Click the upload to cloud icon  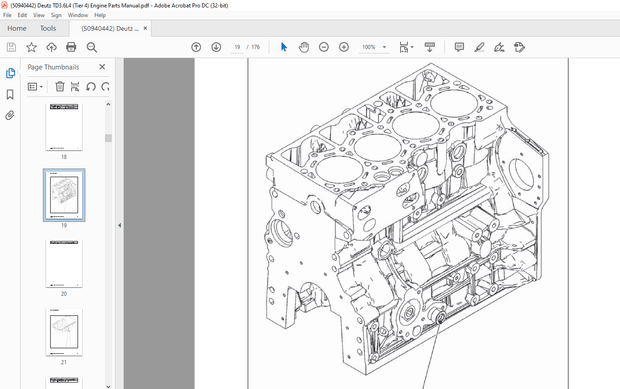coord(51,47)
